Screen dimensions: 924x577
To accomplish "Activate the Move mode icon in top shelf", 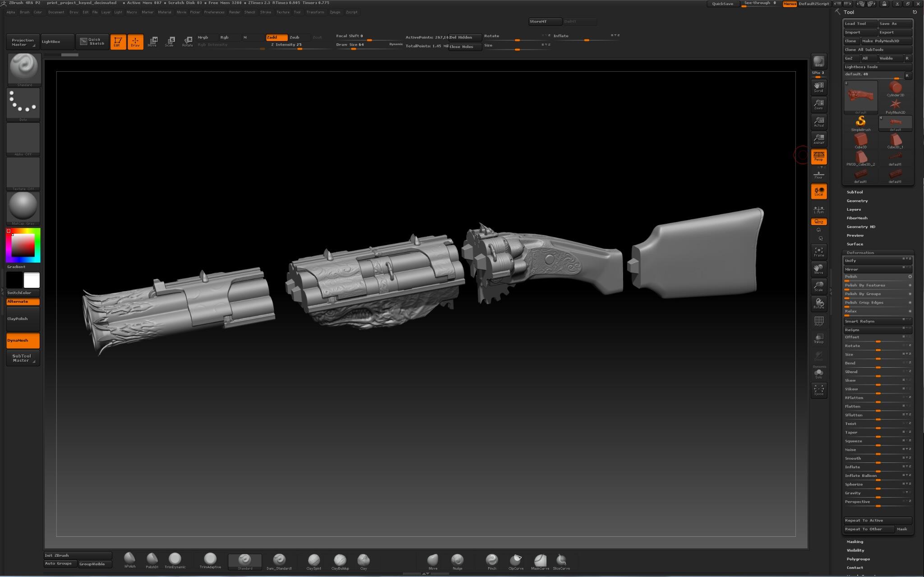I will tap(152, 42).
